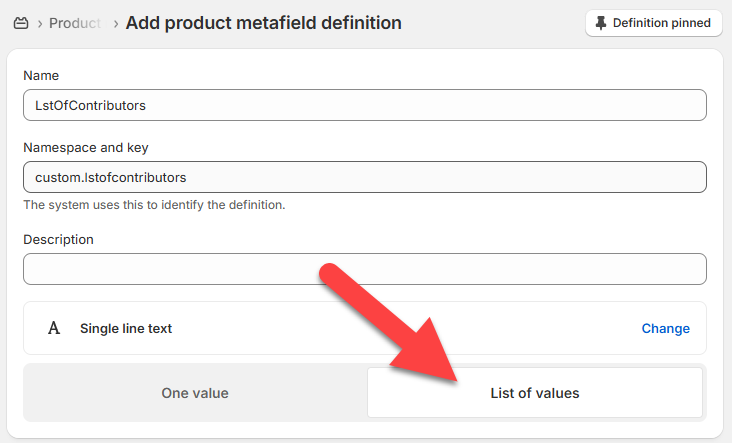This screenshot has height=443, width=732.
Task: Click the chevron before page title
Action: (x=115, y=23)
